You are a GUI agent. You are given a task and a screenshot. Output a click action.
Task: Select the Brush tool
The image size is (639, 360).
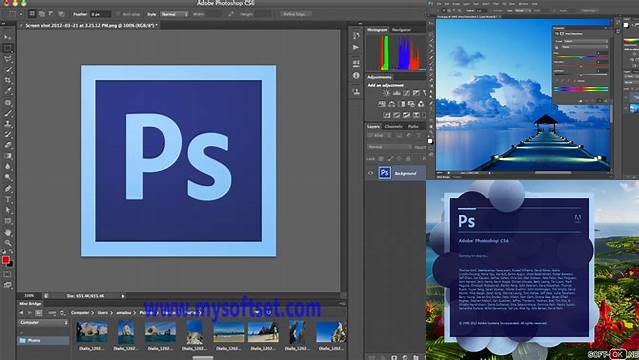tap(7, 113)
